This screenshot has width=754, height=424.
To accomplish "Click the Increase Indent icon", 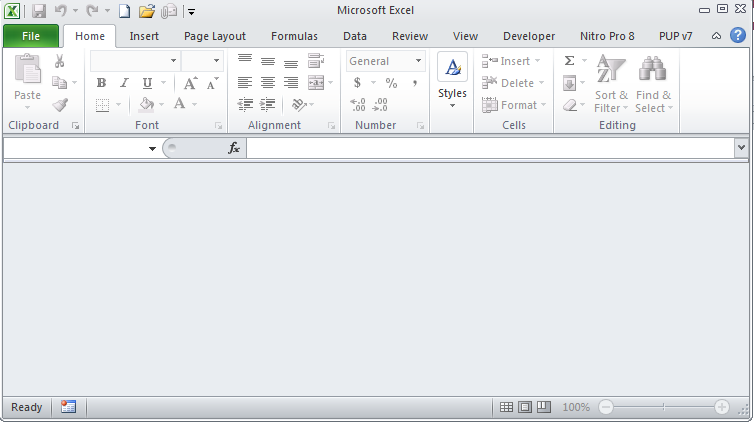I will click(267, 104).
